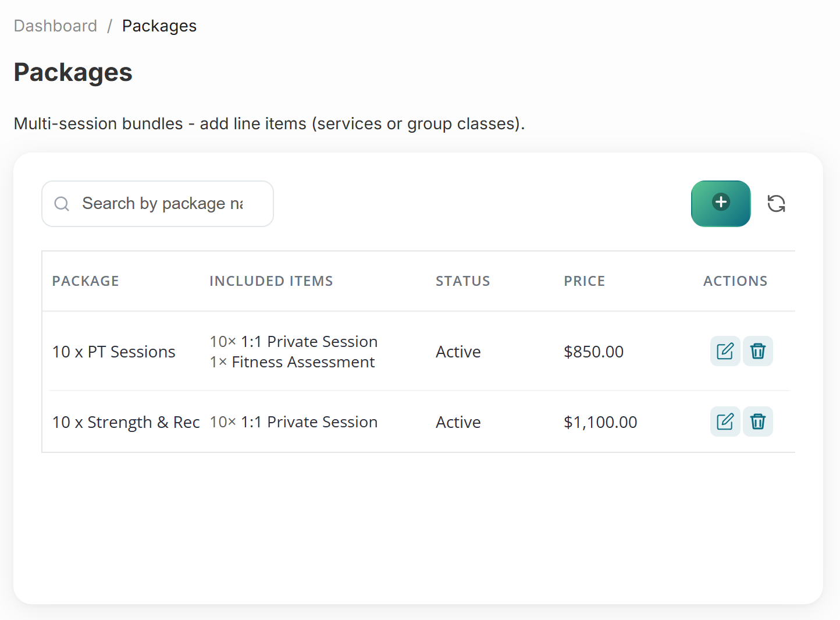Click the 1× Fitness Assessment line item

click(x=293, y=362)
